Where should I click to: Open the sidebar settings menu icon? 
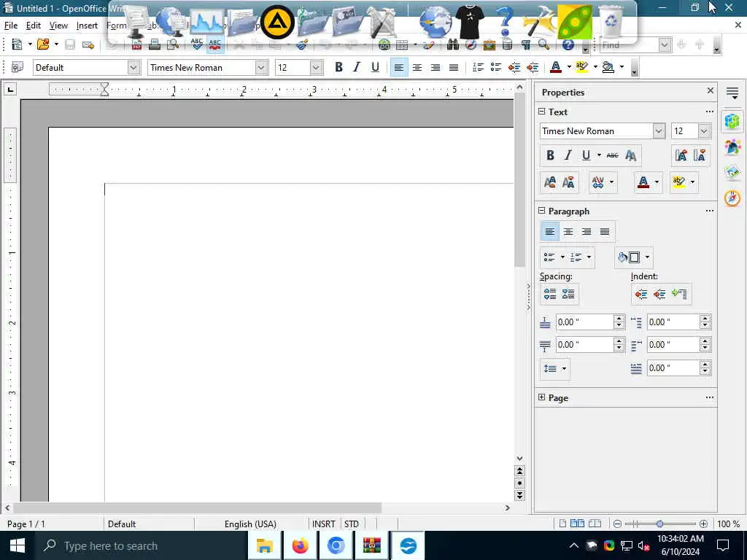tap(732, 93)
